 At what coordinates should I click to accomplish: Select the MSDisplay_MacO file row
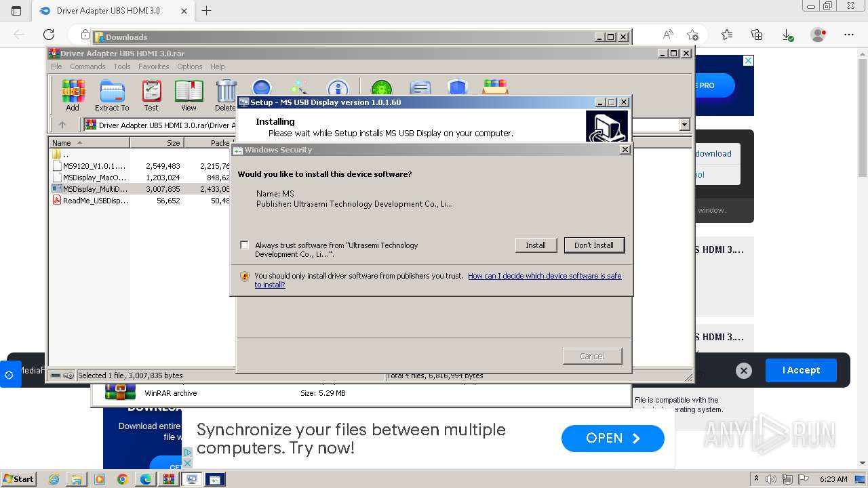pyautogui.click(x=90, y=177)
